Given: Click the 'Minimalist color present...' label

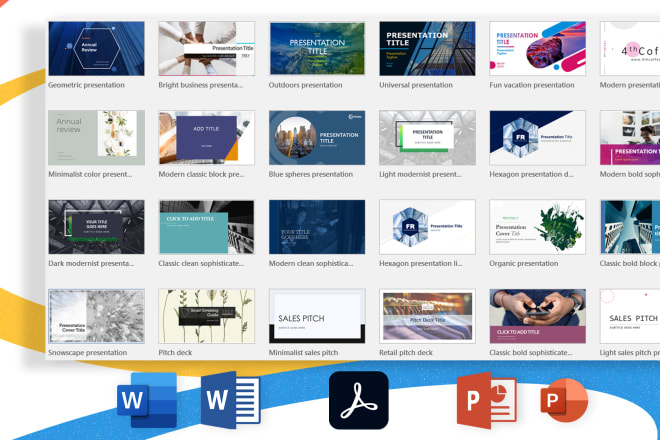Looking at the screenshot, I should pos(90,174).
